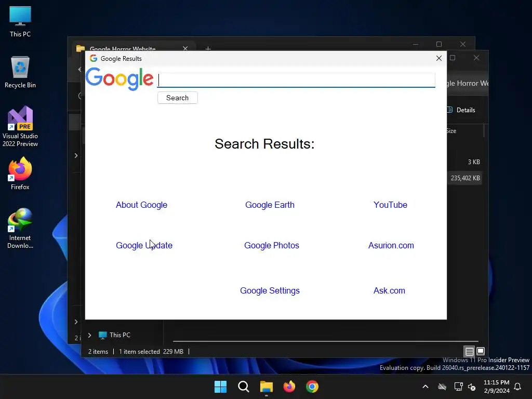Click the Google Results window title icon

pyautogui.click(x=94, y=58)
